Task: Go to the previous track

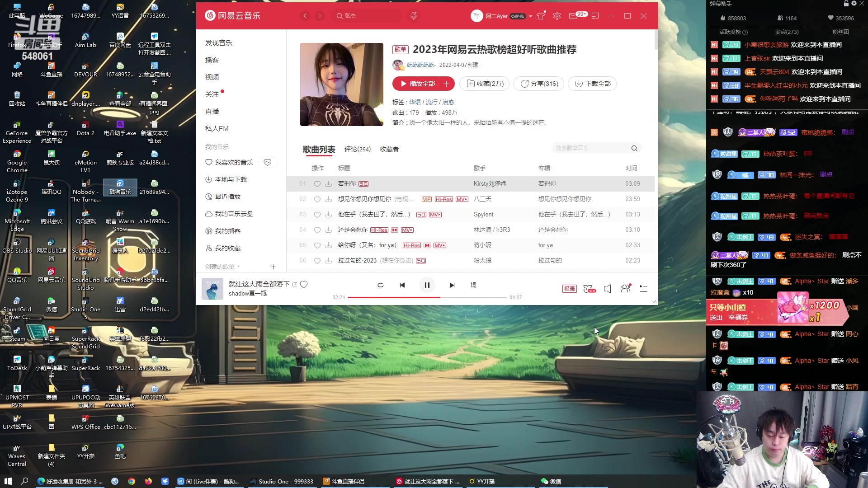Action: 402,285
